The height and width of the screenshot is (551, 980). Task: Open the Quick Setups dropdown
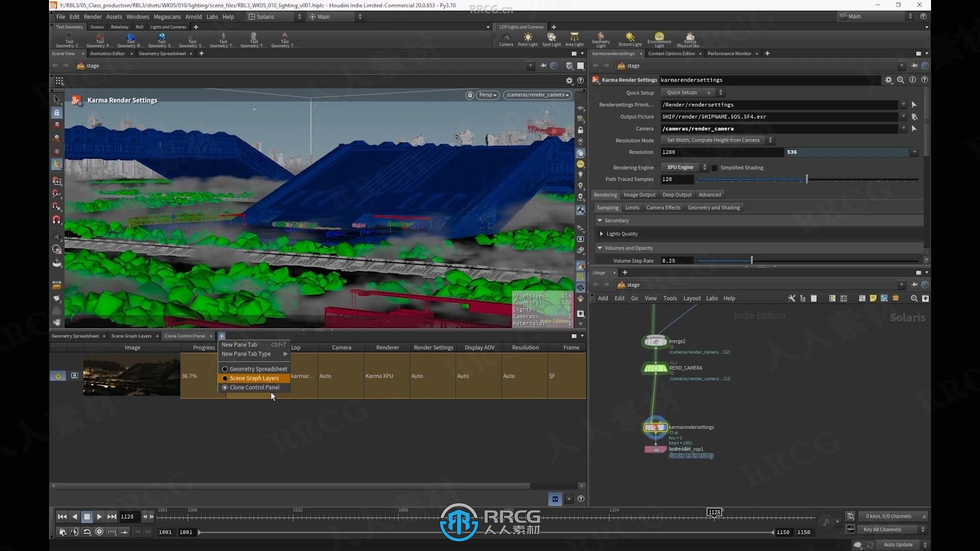click(692, 92)
